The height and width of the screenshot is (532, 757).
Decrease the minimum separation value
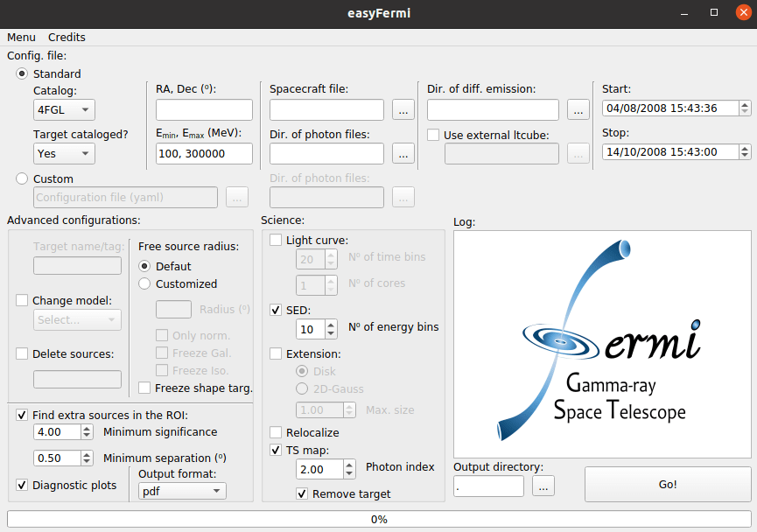tap(87, 462)
